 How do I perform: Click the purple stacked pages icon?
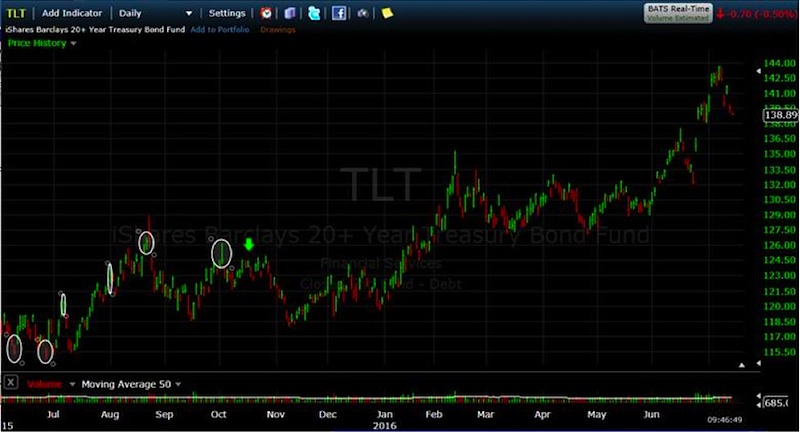click(x=290, y=13)
